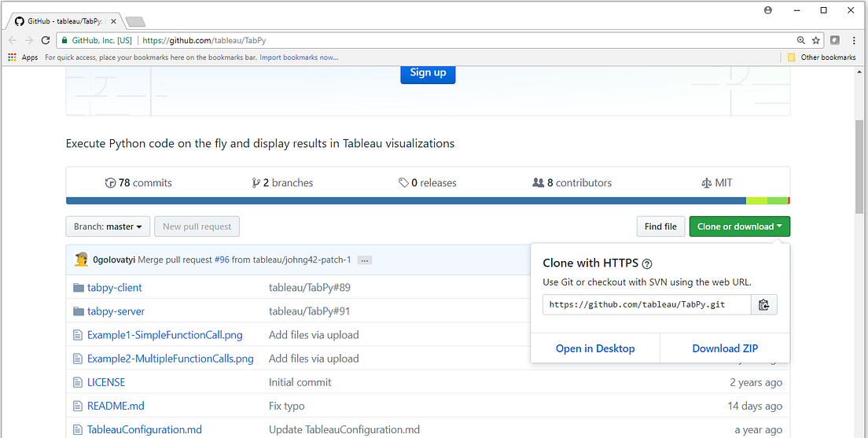Open the tabpy-server folder link

pos(116,311)
